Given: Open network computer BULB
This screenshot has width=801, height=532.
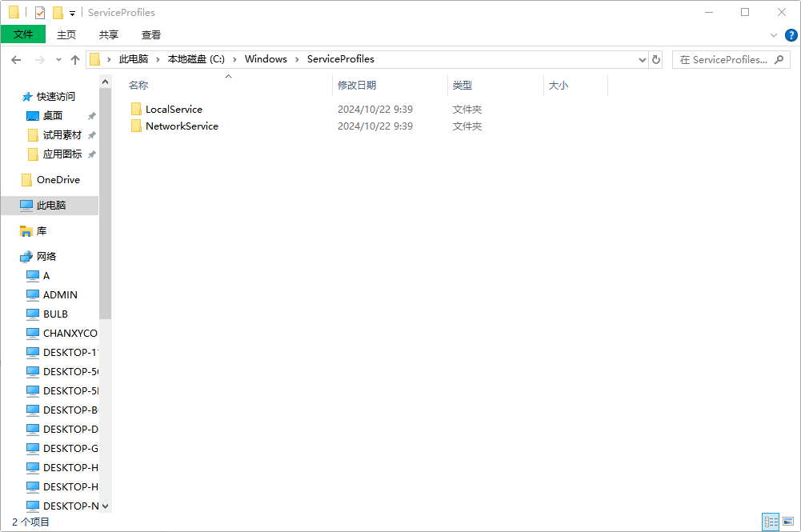Looking at the screenshot, I should [55, 314].
